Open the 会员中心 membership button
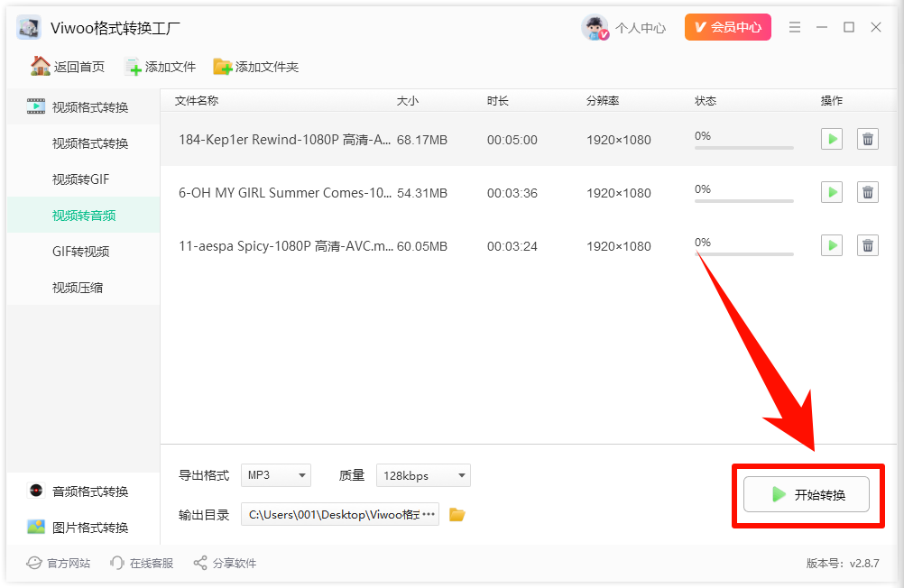Screen dimensions: 904x588 point(727,27)
